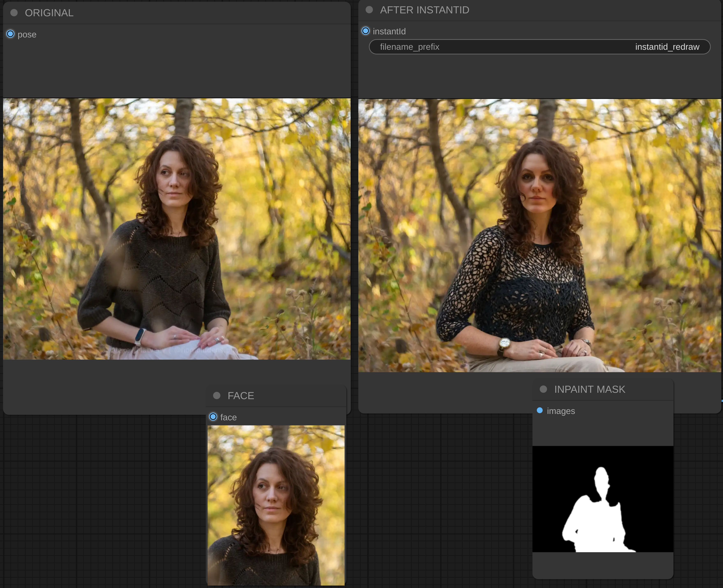Collapse the FACE node via its title dot

click(x=217, y=396)
